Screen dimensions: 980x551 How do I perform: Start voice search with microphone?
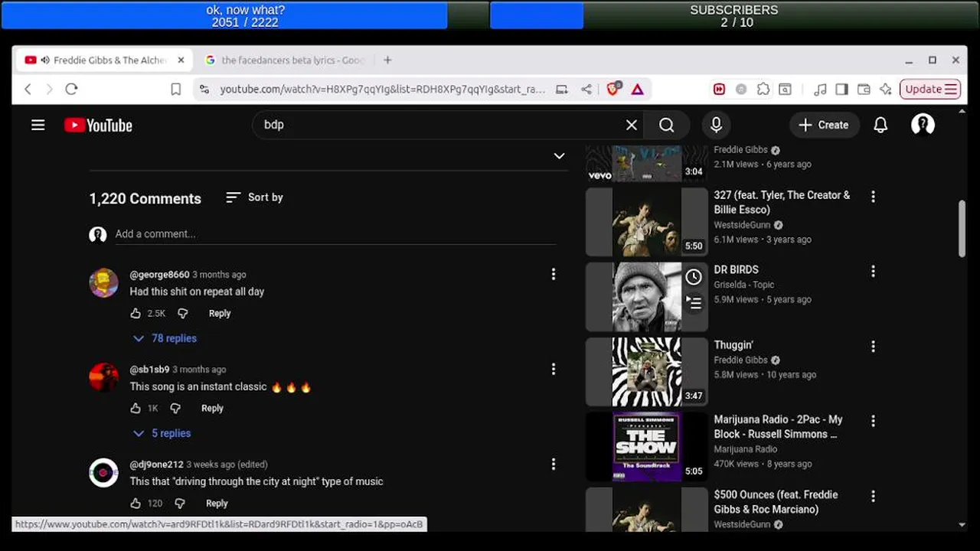[x=716, y=125]
